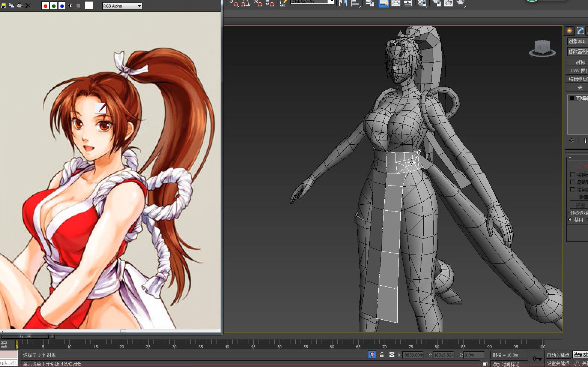Expand the 可编辑 modifier stack item
Image resolution: width=588 pixels, height=367 pixels.
[572, 98]
